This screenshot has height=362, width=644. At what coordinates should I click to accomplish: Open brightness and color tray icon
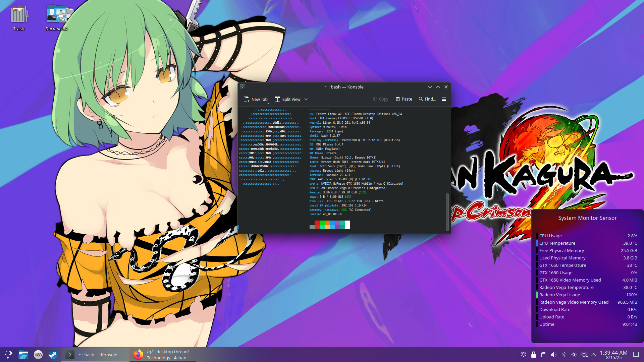point(574,355)
